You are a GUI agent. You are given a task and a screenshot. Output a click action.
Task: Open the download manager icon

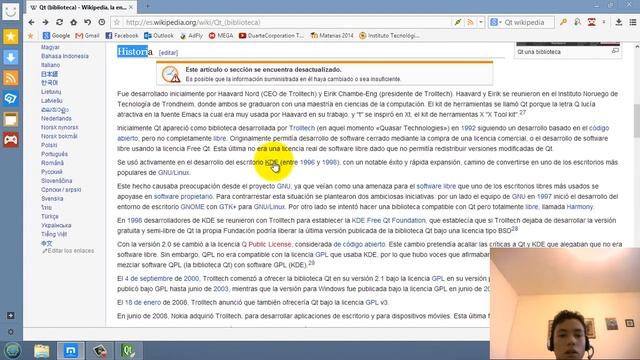pyautogui.click(x=619, y=22)
